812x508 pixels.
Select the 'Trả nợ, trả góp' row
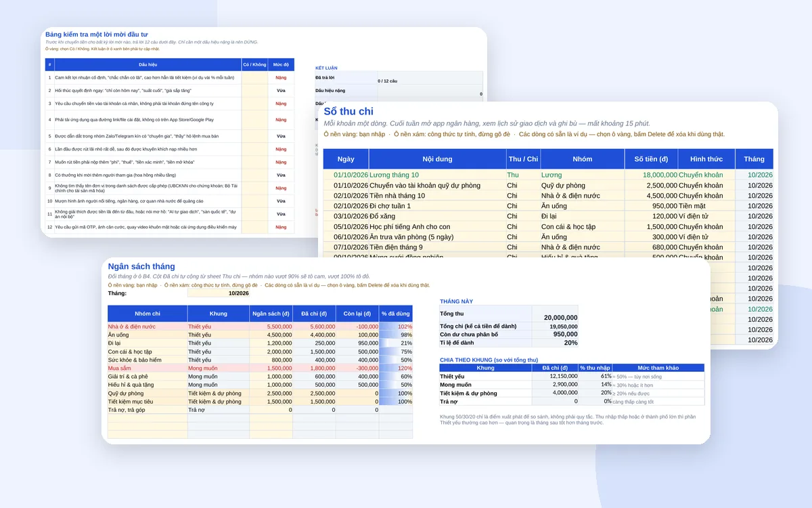148,409
